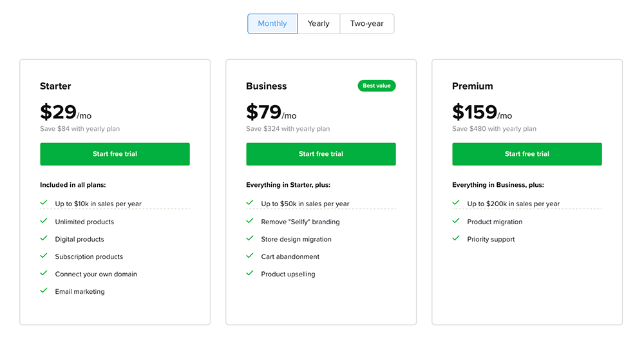Image resolution: width=644 pixels, height=337 pixels.
Task: Click "Up to $50k in sales per year"
Action: click(x=305, y=204)
